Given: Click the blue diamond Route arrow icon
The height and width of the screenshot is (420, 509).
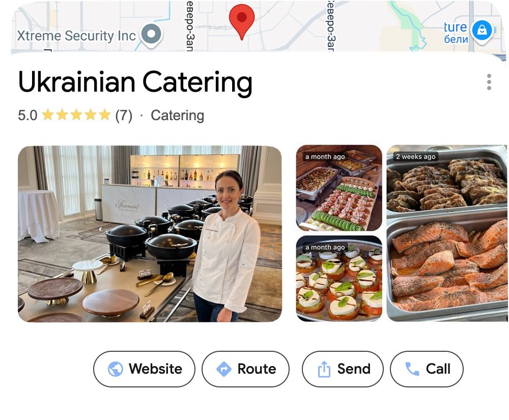Looking at the screenshot, I should tap(223, 369).
